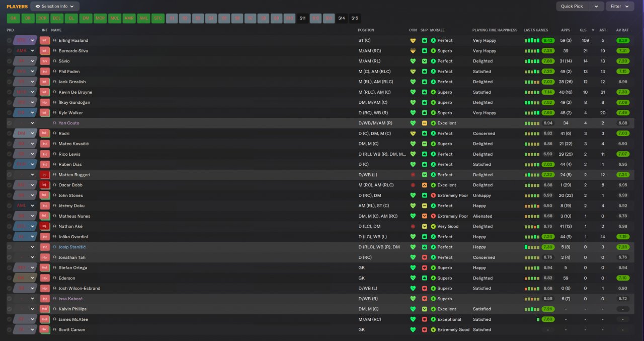Click Oscar Bobb's Inj injury badge

(x=44, y=185)
